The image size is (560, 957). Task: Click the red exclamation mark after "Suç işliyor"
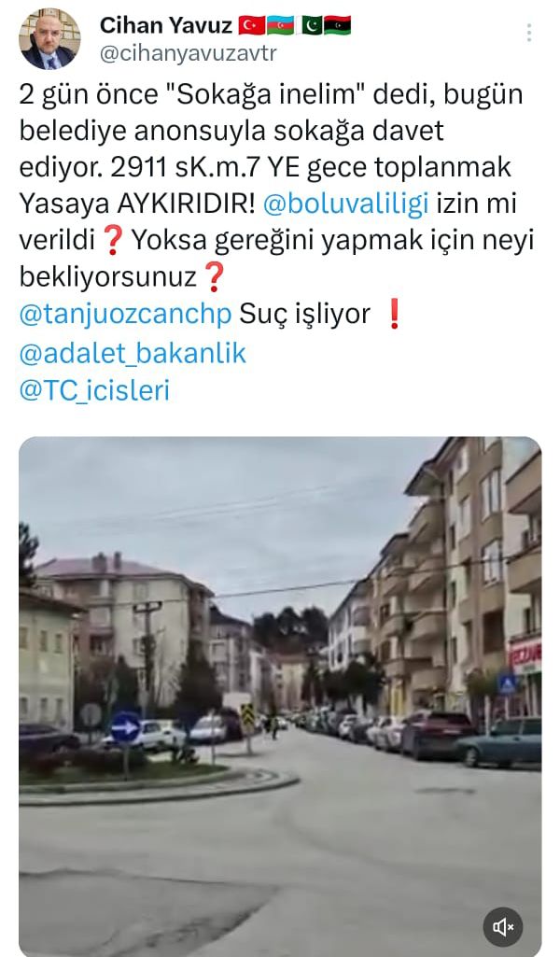tap(394, 315)
